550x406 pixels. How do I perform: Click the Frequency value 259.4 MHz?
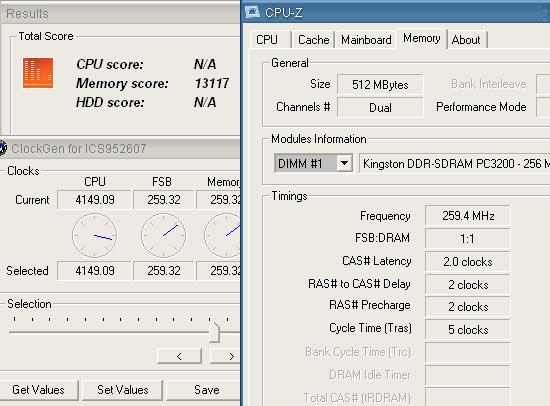point(468,215)
